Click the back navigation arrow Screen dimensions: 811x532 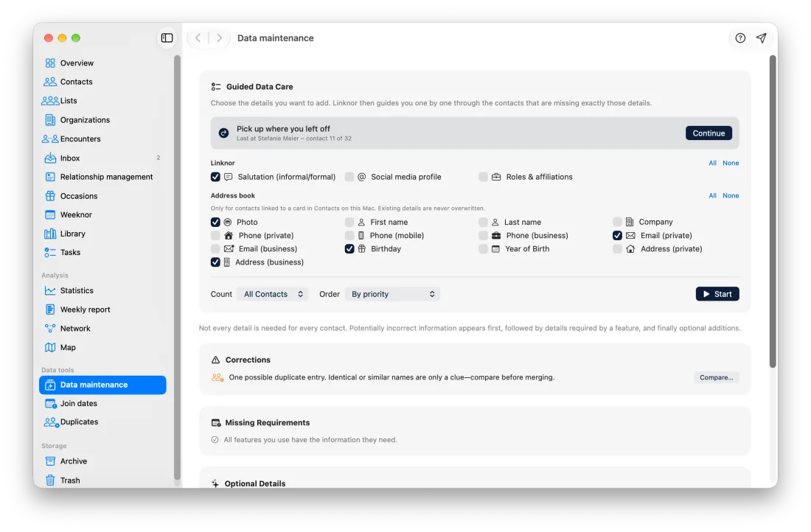coord(198,38)
